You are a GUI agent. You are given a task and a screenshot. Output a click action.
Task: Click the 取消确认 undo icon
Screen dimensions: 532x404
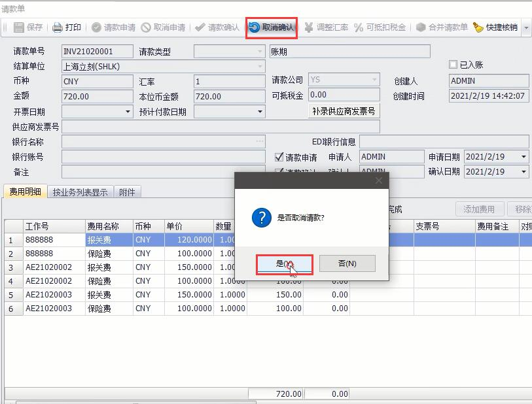point(255,27)
